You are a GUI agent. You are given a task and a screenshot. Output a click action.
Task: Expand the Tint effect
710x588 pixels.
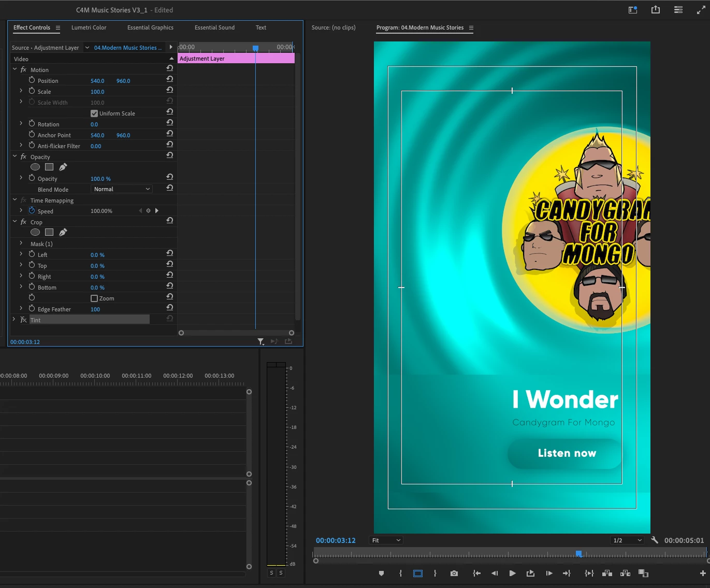pos(14,319)
